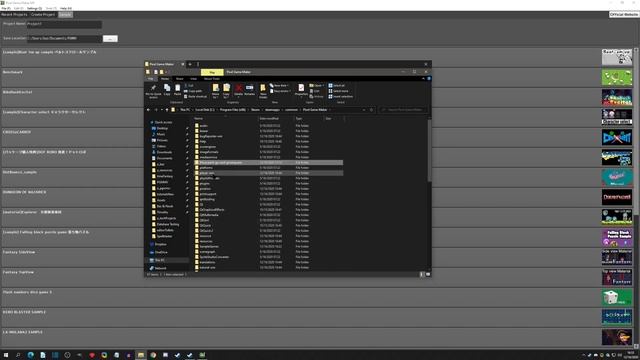Open the Open dropdown in Explorer ribbon
This screenshot has width=640, height=360.
point(317,86)
